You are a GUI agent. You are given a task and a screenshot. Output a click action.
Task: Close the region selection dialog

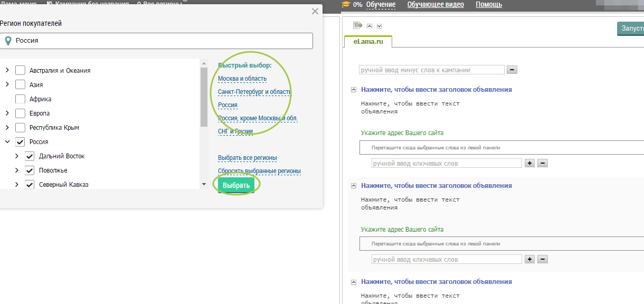(x=315, y=11)
